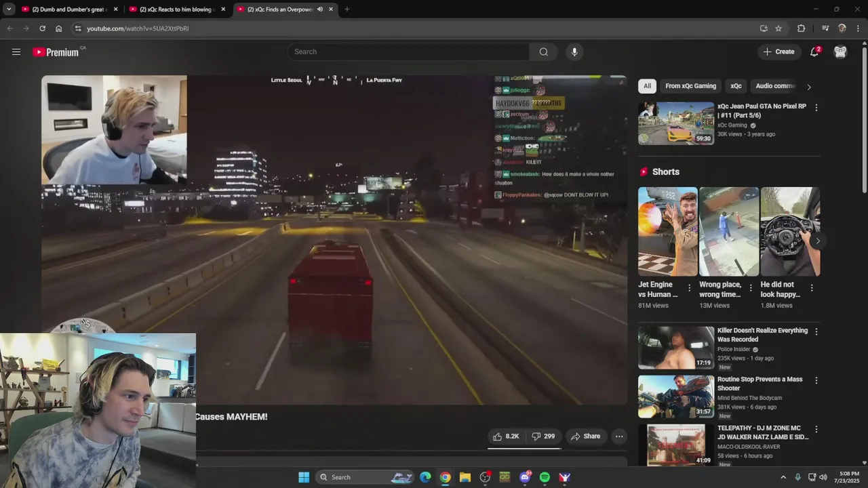Like the video with thumbs up
This screenshot has width=868, height=488.
[x=506, y=436]
